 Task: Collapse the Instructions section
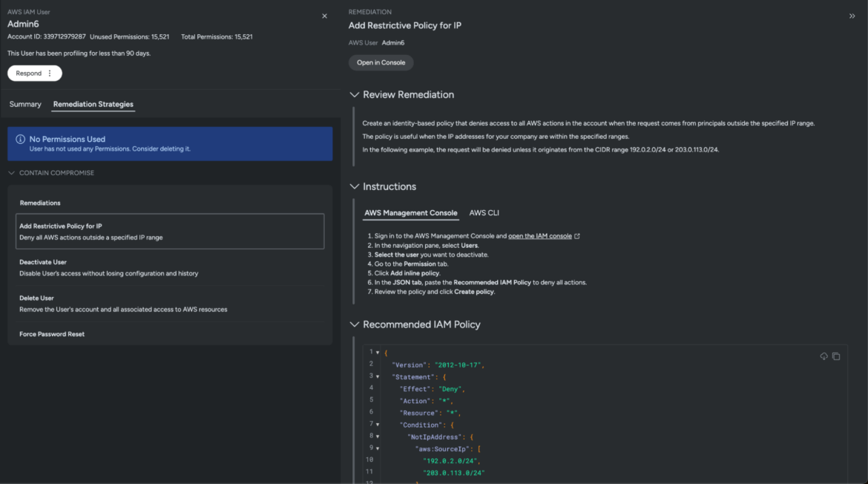coord(355,186)
